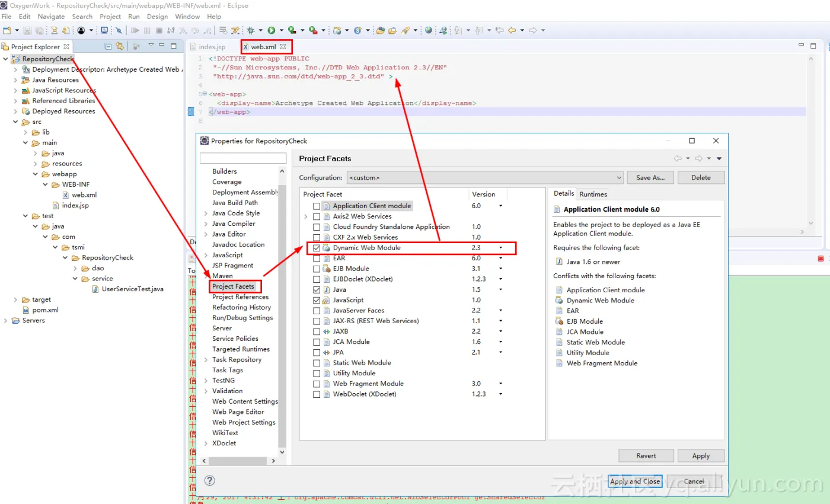This screenshot has height=504, width=830.
Task: Check the Application Client module facet
Action: [x=317, y=206]
